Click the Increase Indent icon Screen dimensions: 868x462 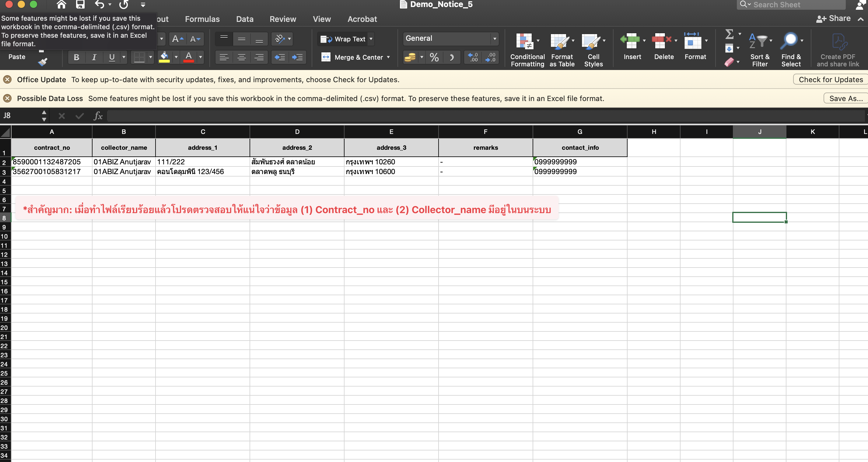[x=297, y=58]
